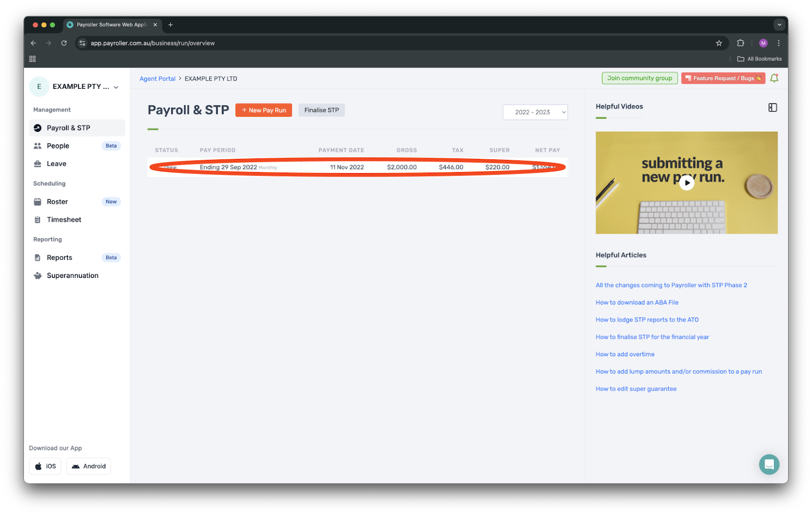The height and width of the screenshot is (515, 812).
Task: Open a new browser tab
Action: point(171,25)
